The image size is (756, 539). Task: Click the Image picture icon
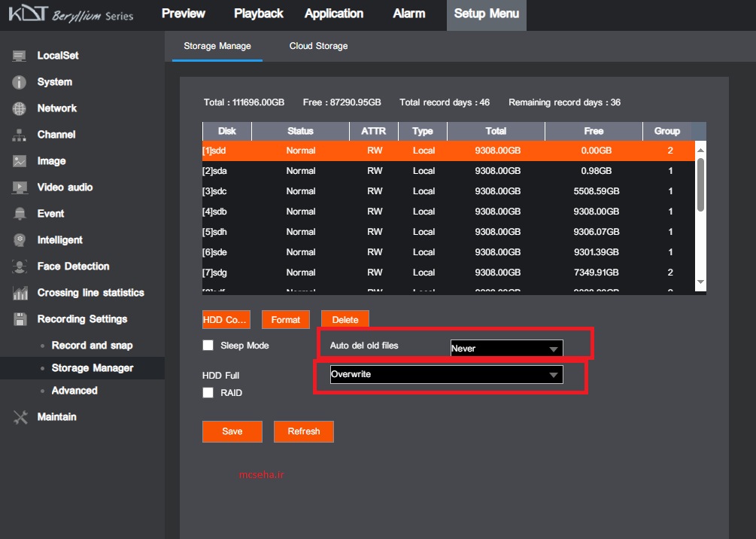pos(20,161)
